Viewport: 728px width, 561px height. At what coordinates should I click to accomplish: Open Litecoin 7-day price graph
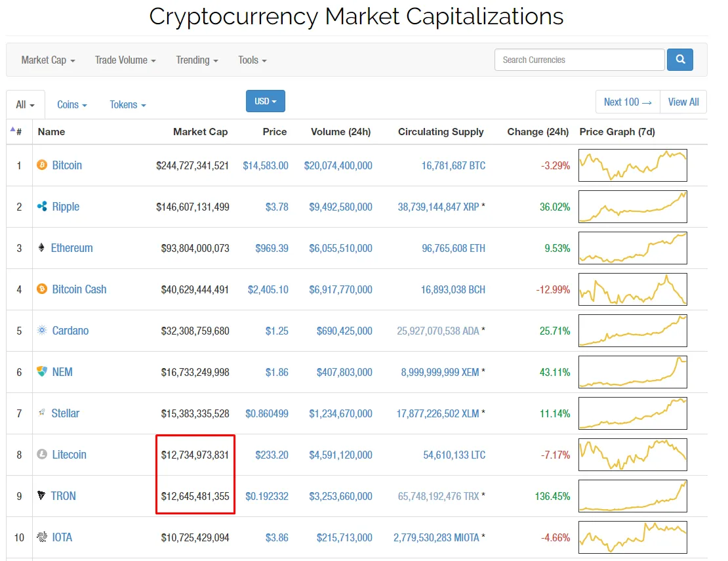632,454
